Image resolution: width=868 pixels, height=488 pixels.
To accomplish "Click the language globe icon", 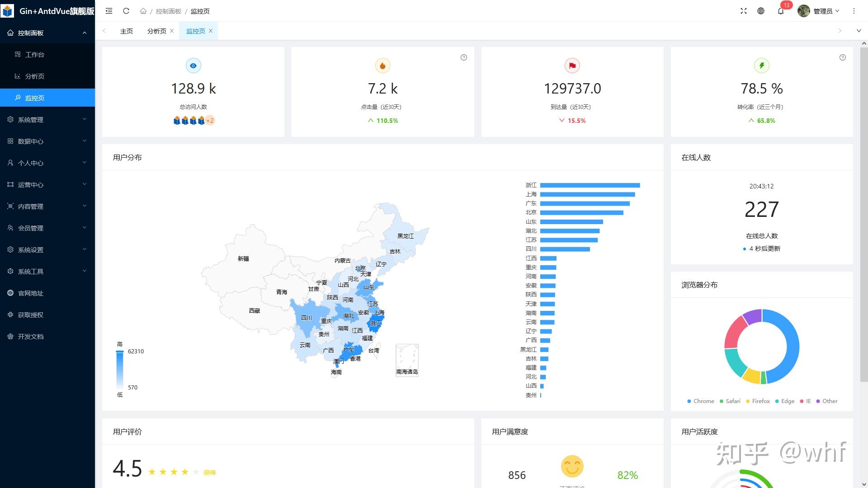I will pyautogui.click(x=761, y=11).
